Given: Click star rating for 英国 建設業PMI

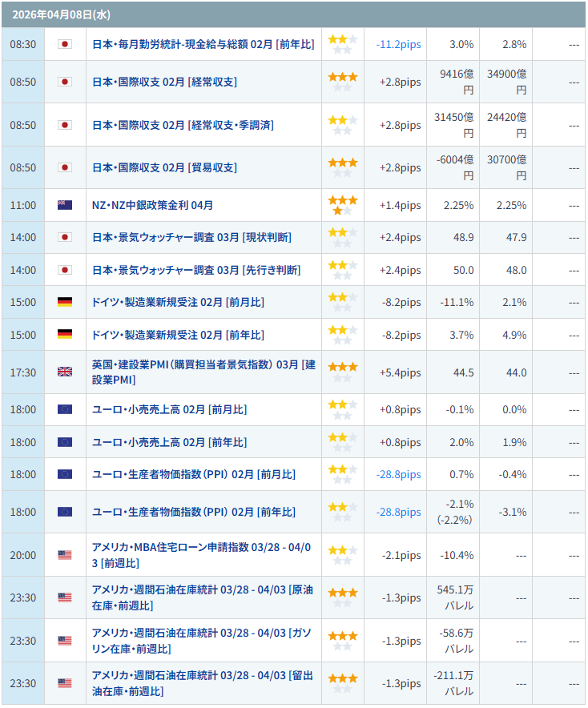Looking at the screenshot, I should click(x=343, y=372).
